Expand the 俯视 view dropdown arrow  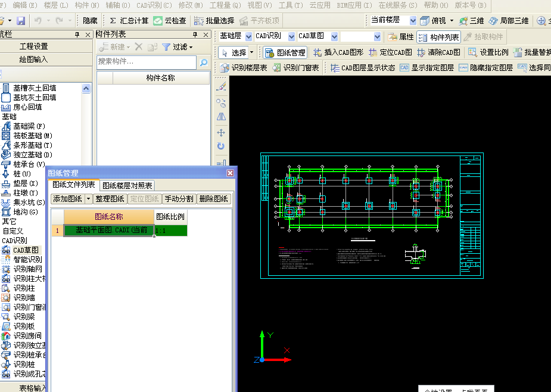coord(452,21)
